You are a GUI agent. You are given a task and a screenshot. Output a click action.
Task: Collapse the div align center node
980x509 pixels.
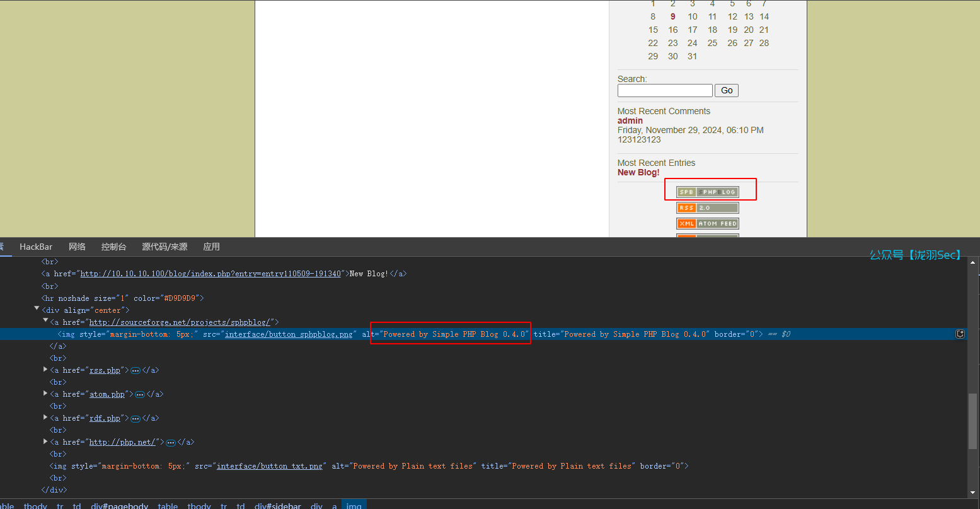tap(37, 309)
